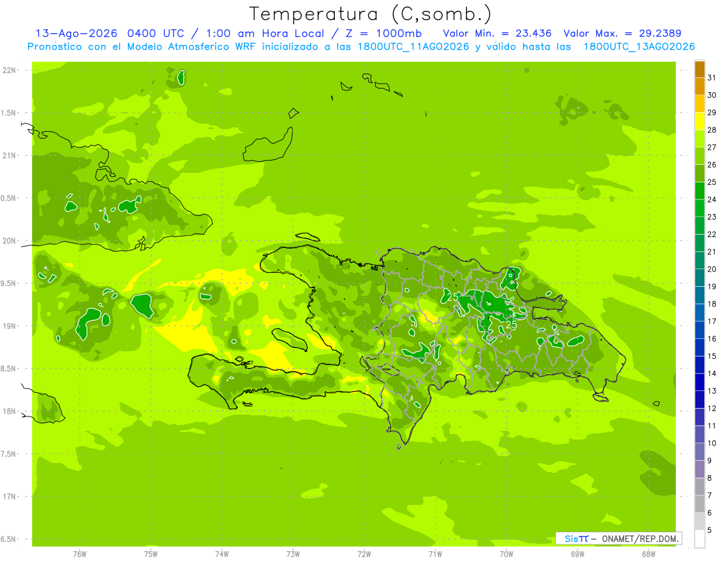
Task: Click the 71W longitude axis label
Action: click(435, 554)
